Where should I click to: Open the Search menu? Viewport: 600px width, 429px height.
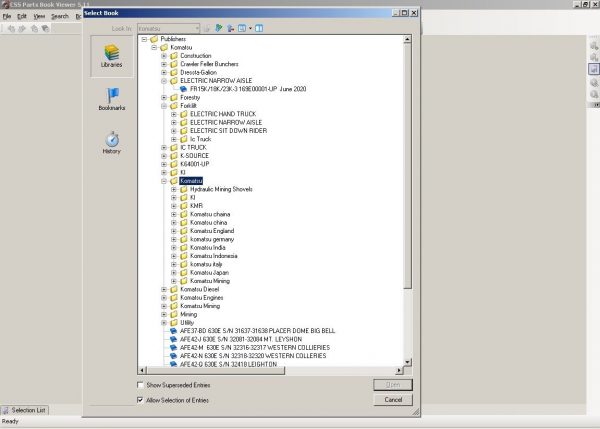click(60, 16)
